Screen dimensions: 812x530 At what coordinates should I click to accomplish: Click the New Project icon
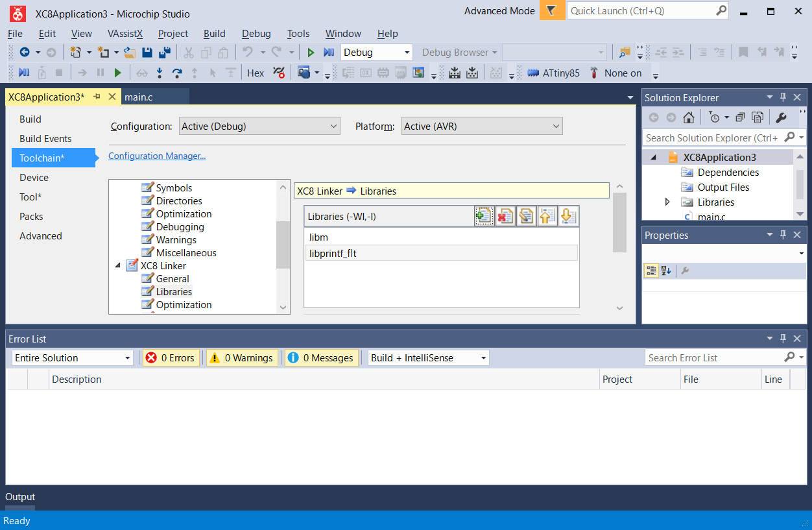pos(75,53)
